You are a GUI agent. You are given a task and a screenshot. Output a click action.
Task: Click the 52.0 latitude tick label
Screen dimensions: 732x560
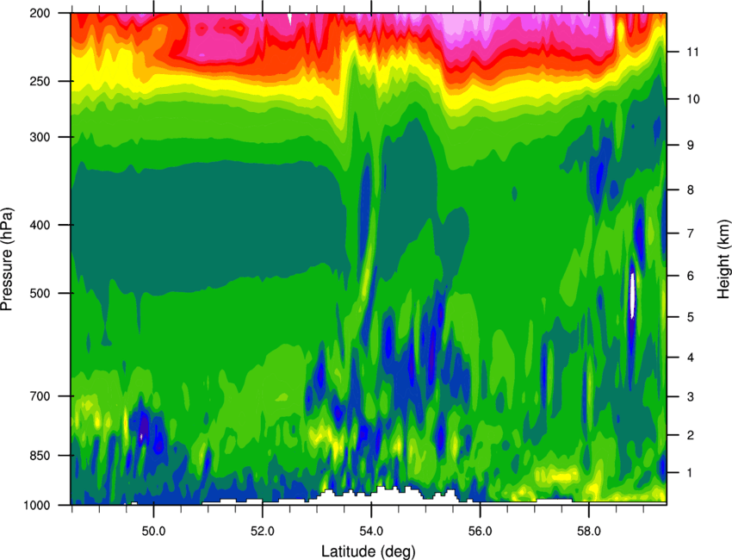click(x=263, y=531)
